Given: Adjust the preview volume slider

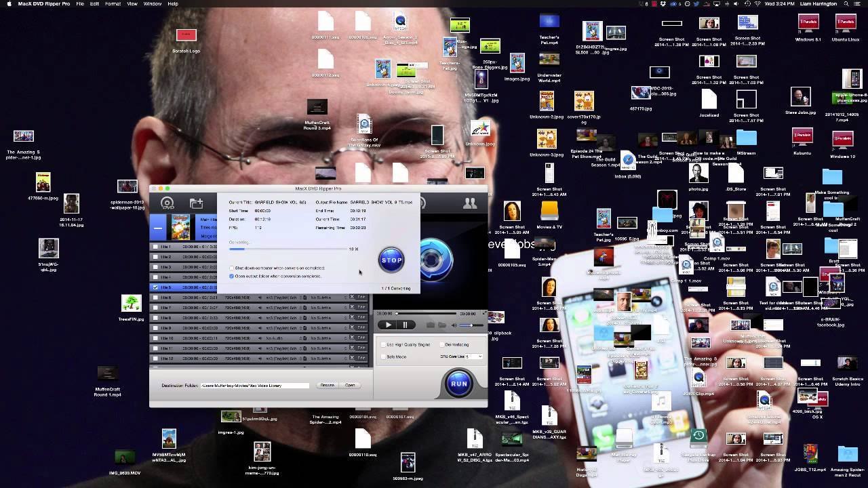Looking at the screenshot, I should click(471, 325).
